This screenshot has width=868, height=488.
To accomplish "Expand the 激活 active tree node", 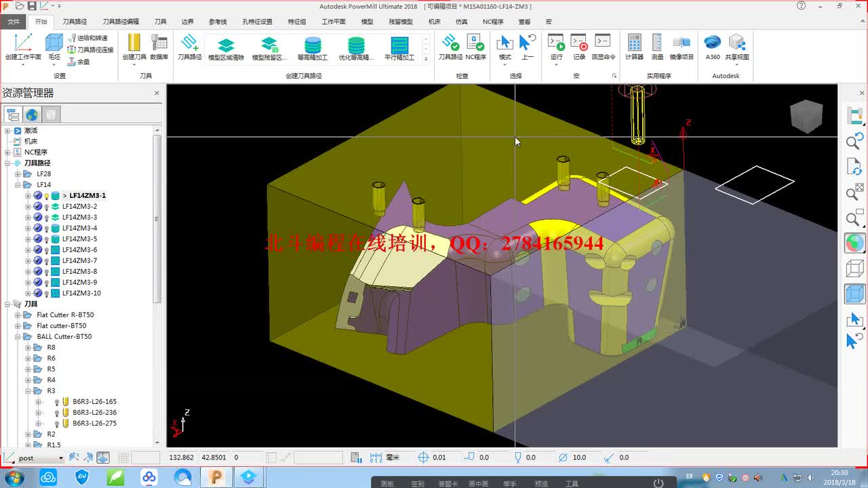I will click(7, 131).
